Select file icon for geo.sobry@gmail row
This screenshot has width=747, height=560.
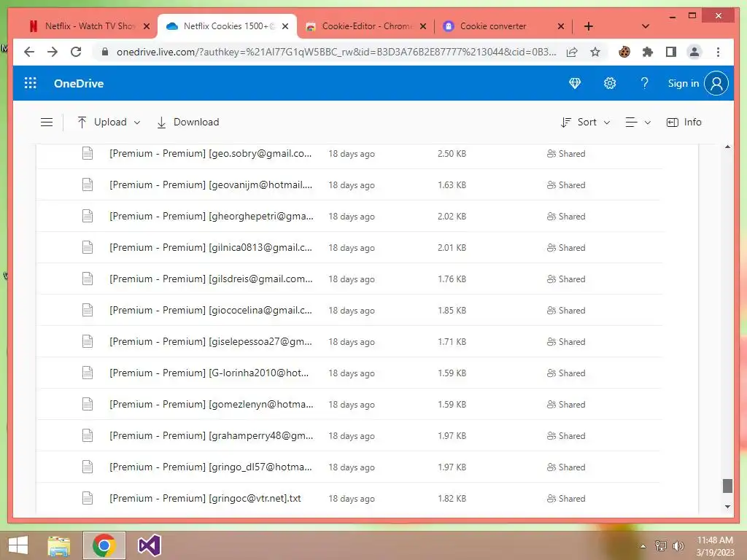88,153
